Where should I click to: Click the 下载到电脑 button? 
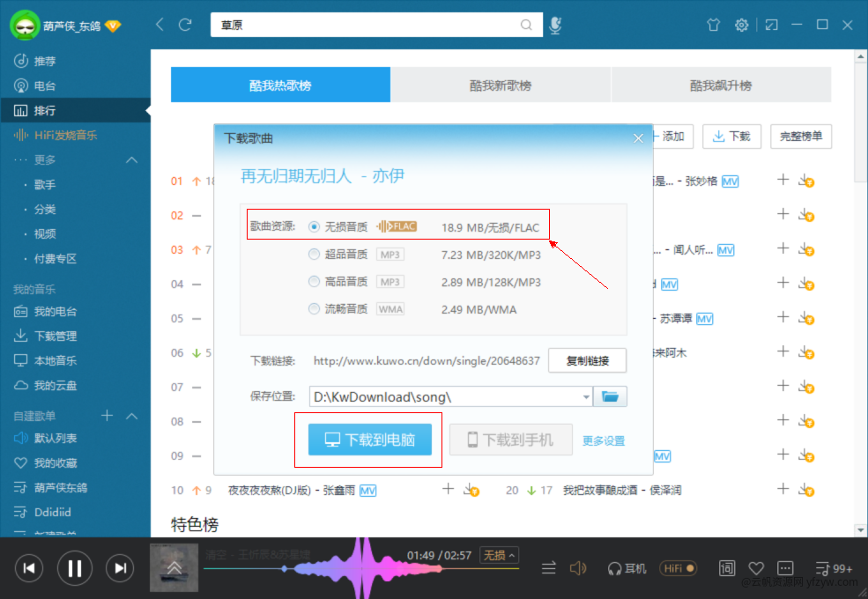coord(369,440)
